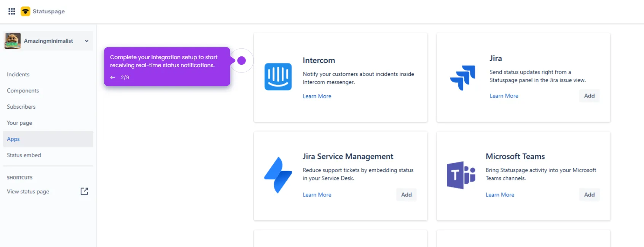This screenshot has height=247, width=644.
Task: Add the Microsoft Teams integration
Action: click(x=589, y=195)
